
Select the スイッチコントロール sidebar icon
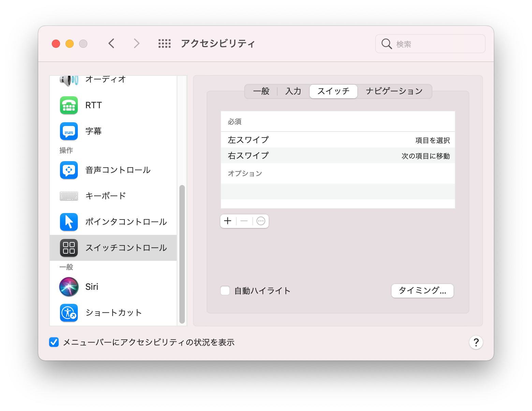tap(127, 248)
